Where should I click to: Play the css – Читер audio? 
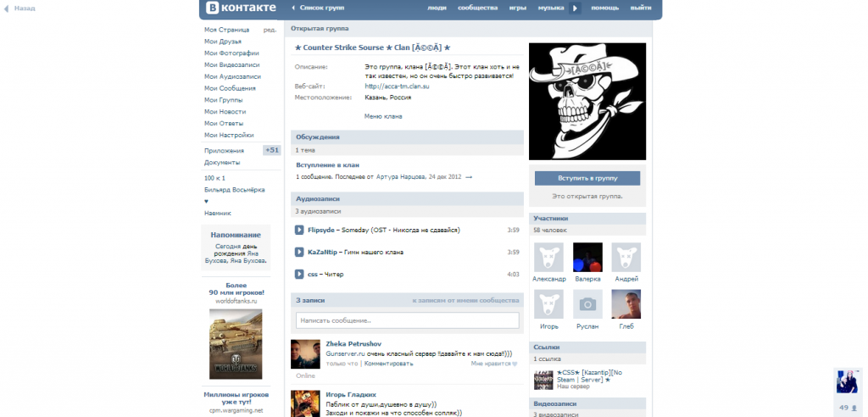click(299, 274)
